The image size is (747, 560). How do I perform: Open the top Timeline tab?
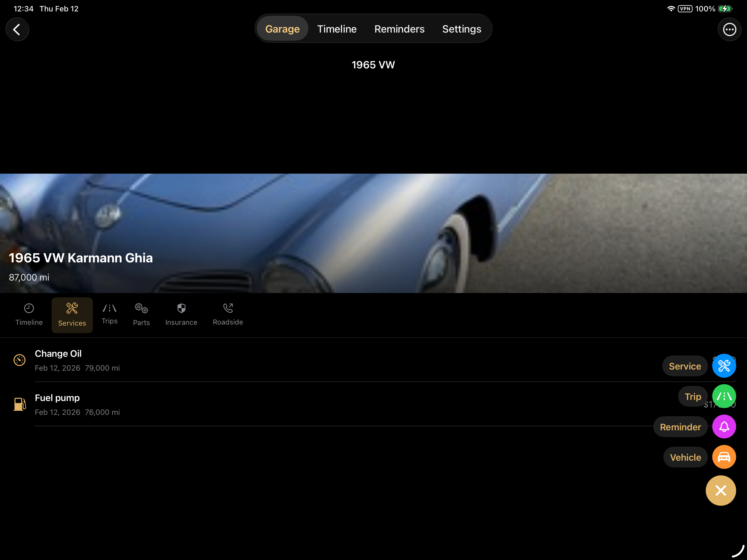[x=337, y=29]
